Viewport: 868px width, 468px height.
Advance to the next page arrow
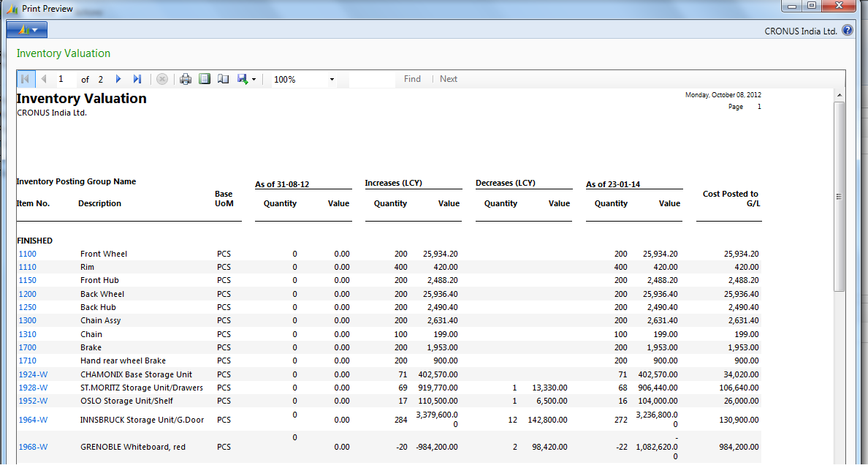click(118, 78)
